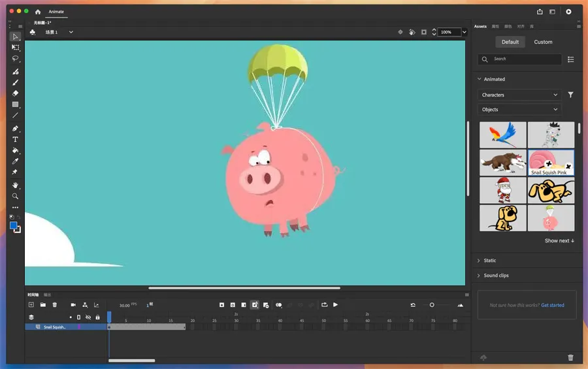588x369 pixels.
Task: Toggle layer visibility eye icon in timeline header
Action: (88, 317)
